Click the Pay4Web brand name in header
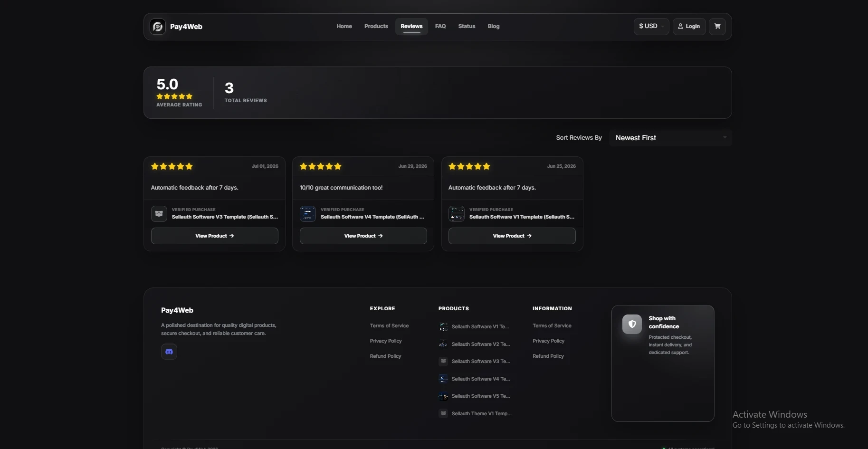 pyautogui.click(x=186, y=27)
